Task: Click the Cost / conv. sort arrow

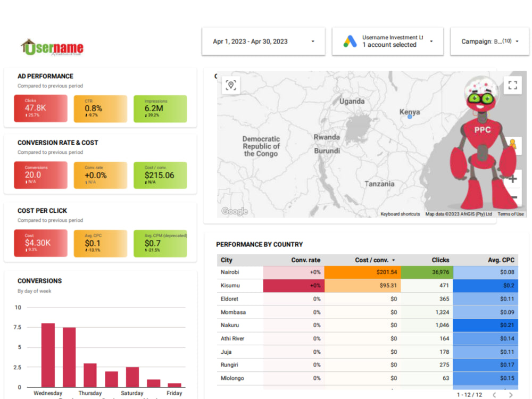Action: tap(394, 260)
